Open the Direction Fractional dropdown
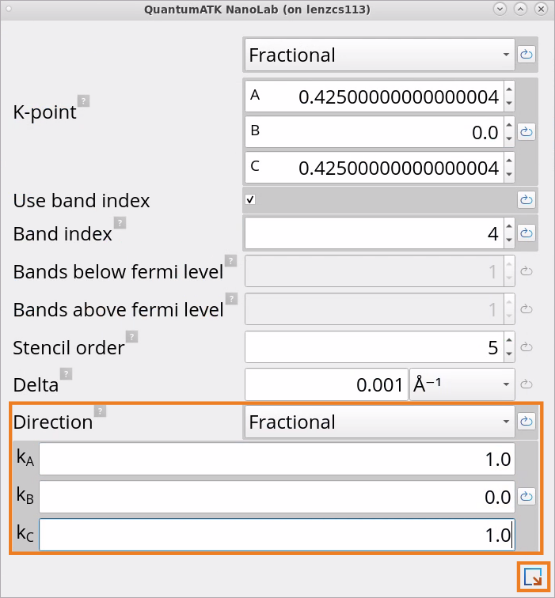 [x=380, y=422]
